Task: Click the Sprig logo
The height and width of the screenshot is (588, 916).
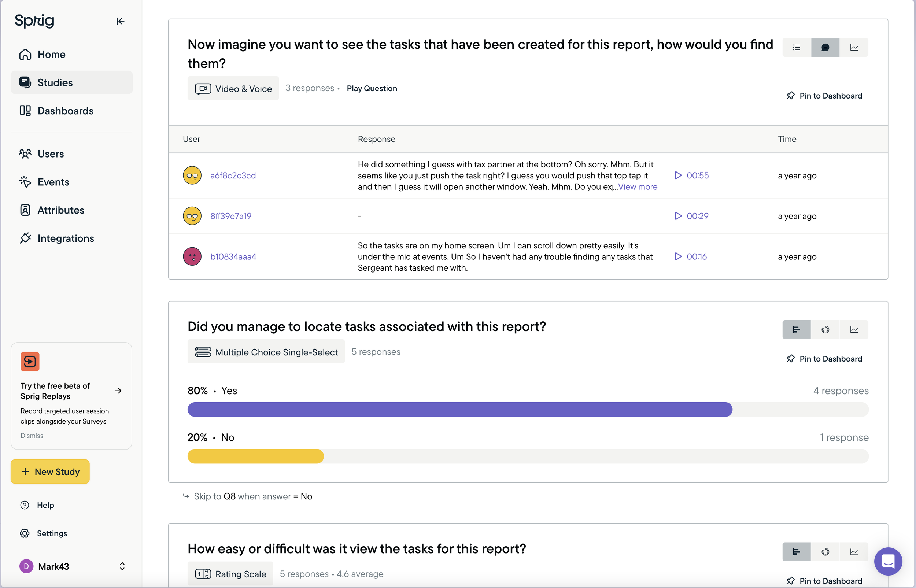Action: (34, 21)
